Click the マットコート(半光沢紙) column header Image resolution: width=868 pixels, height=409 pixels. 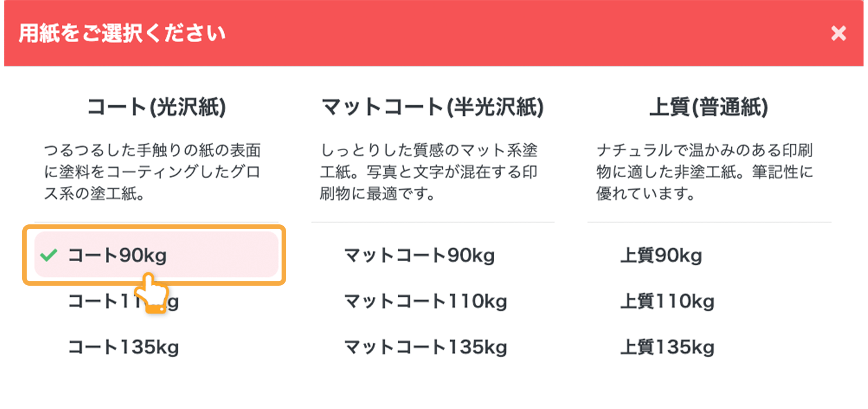pyautogui.click(x=432, y=107)
